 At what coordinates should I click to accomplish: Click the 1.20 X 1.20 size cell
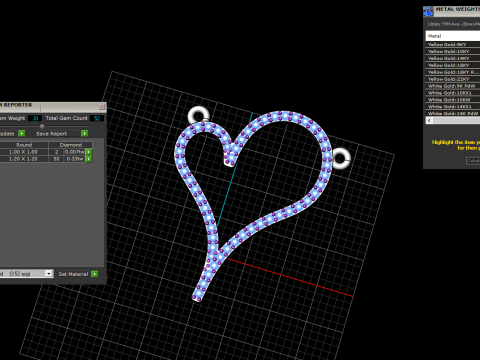point(23,159)
